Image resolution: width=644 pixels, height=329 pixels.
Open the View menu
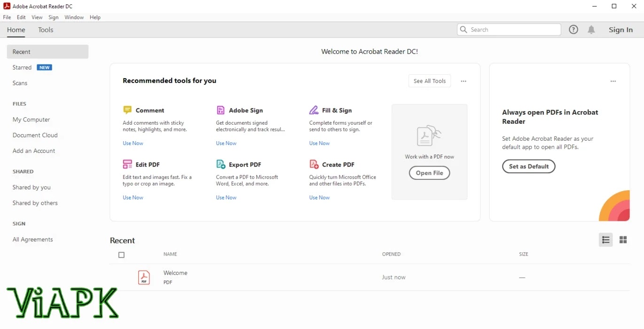point(37,17)
